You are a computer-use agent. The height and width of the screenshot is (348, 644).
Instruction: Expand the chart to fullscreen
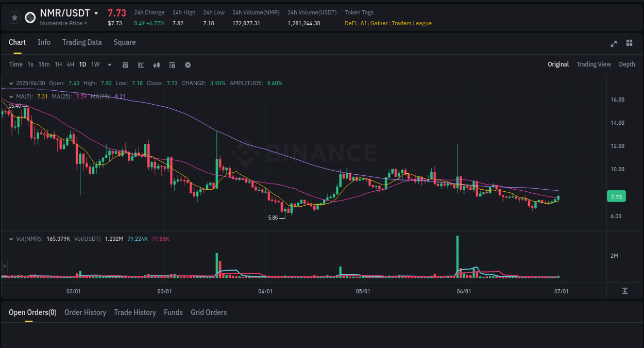tap(614, 44)
